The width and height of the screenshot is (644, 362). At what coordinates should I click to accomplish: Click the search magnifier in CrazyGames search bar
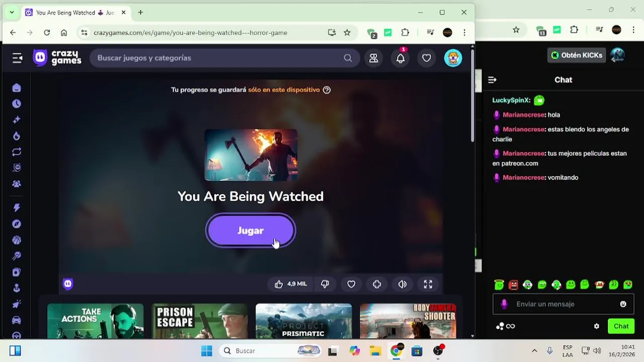click(x=348, y=58)
